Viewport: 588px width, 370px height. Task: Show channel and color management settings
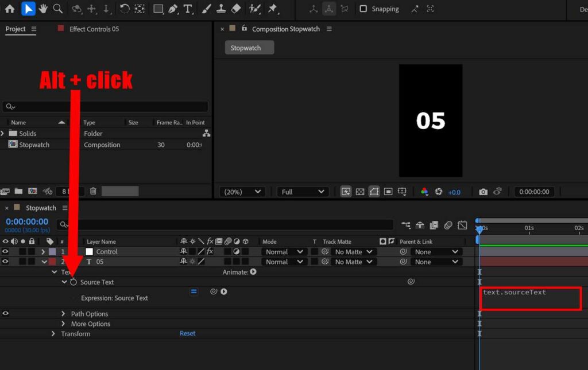(x=424, y=192)
